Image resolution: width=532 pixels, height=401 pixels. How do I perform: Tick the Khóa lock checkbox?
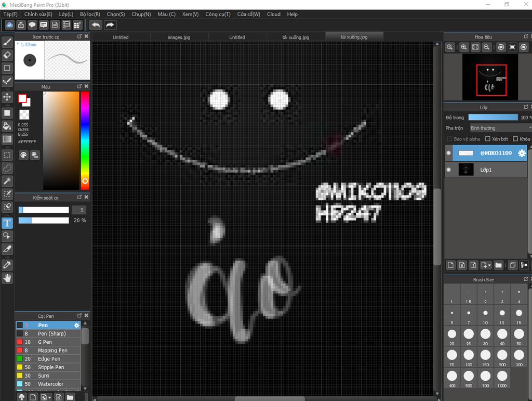pos(515,139)
